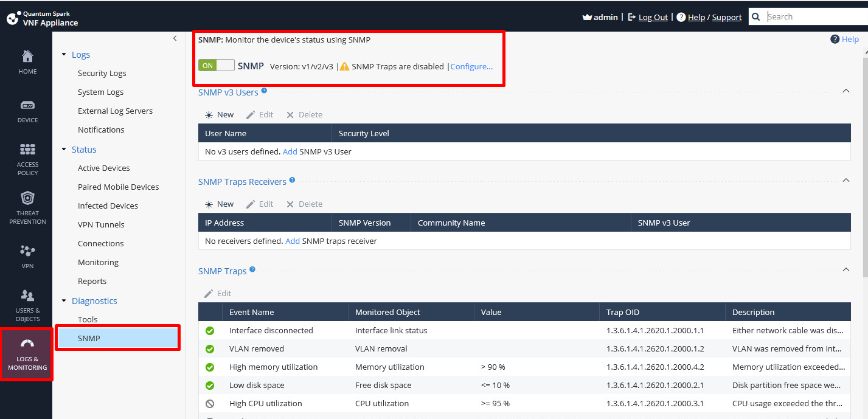The image size is (868, 419).
Task: Click the SNMP Traps disabled warning icon
Action: tap(345, 66)
